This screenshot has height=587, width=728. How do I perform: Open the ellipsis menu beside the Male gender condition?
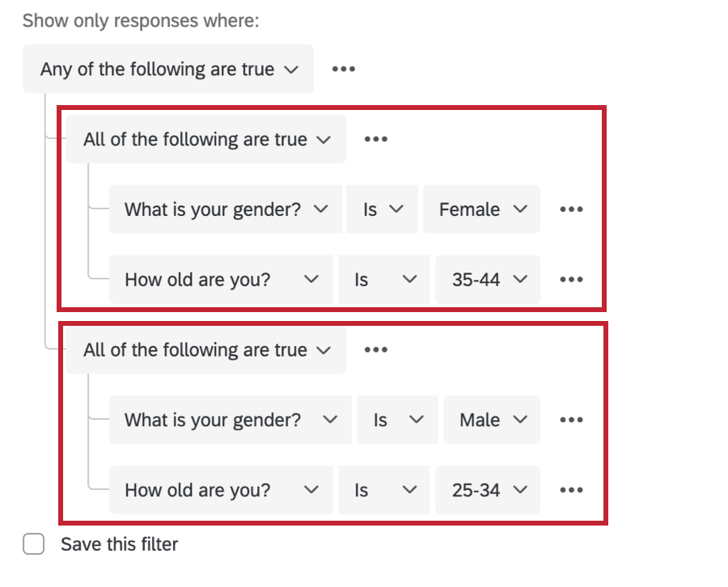coord(572,420)
